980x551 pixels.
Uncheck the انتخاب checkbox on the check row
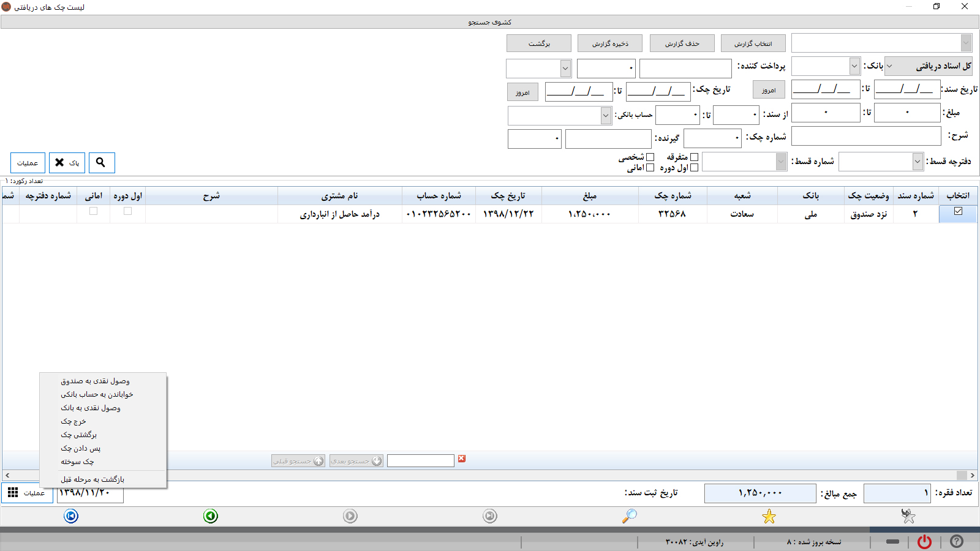(958, 211)
